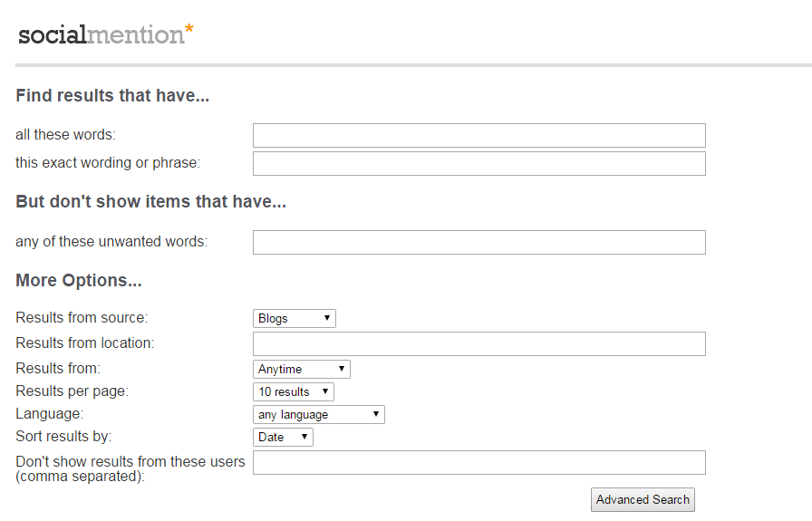
Task: Click the Results from location field
Action: [x=479, y=344]
